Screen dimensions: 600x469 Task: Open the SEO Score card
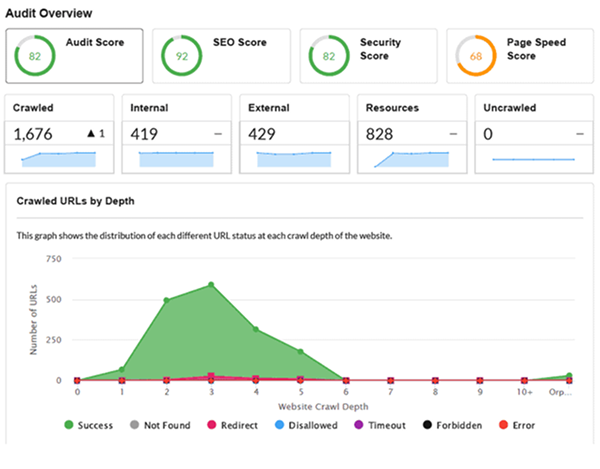[221, 56]
